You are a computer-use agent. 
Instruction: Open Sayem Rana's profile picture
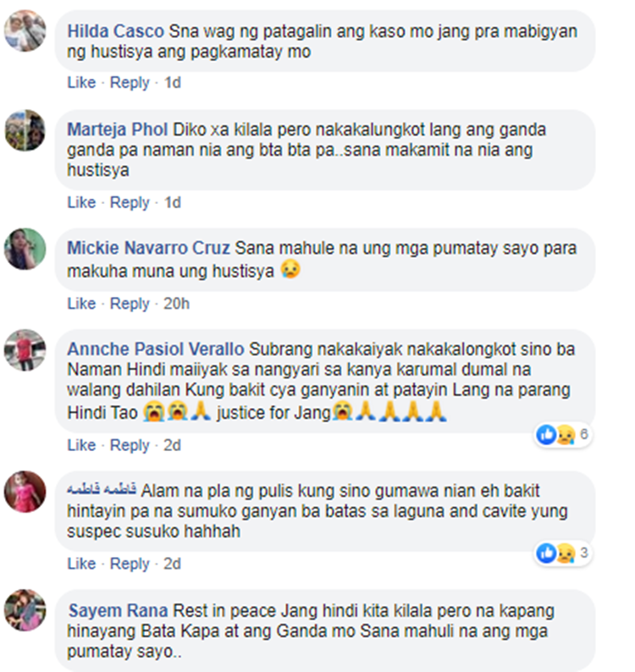pyautogui.click(x=25, y=610)
